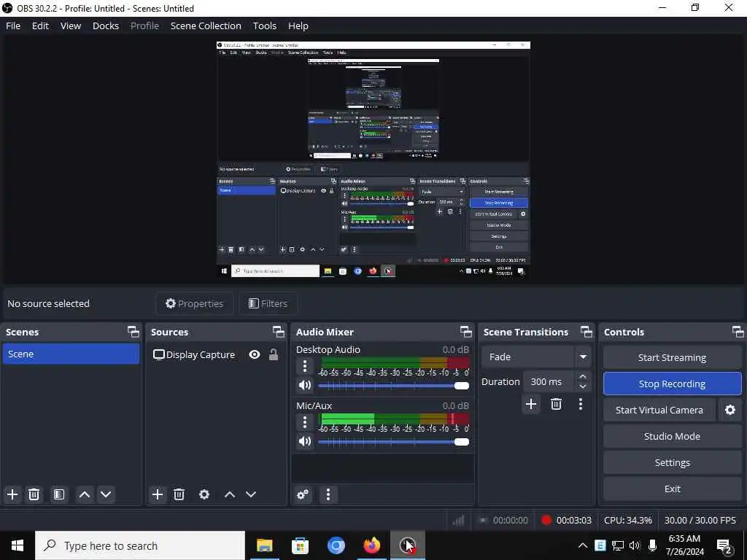
Task: Add a new source with plus icon
Action: point(158,494)
